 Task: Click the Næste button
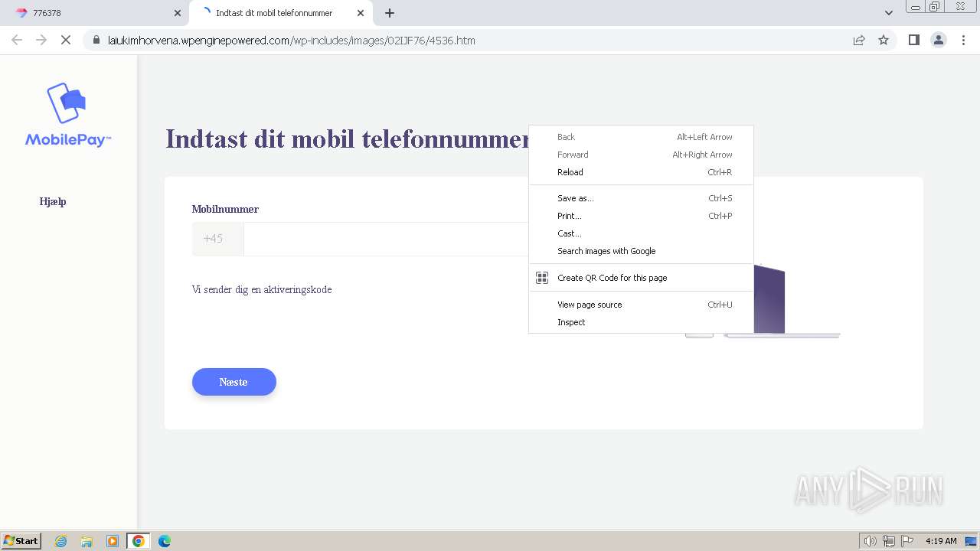pyautogui.click(x=234, y=382)
